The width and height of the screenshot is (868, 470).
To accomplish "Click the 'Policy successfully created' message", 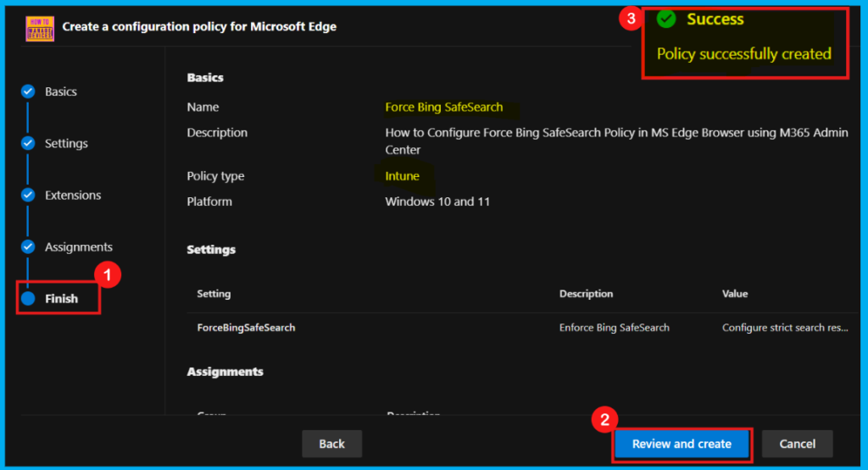I will 744,53.
